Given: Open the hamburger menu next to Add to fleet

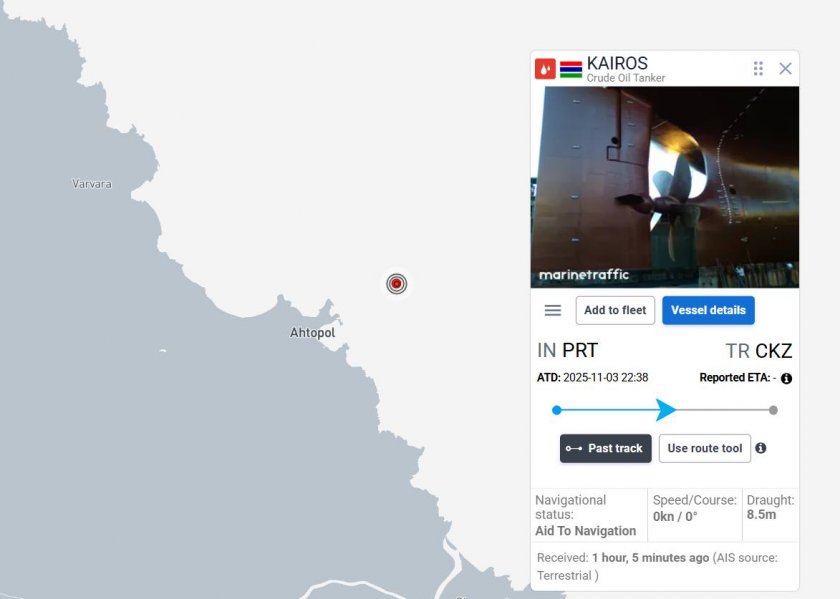Looking at the screenshot, I should (553, 310).
